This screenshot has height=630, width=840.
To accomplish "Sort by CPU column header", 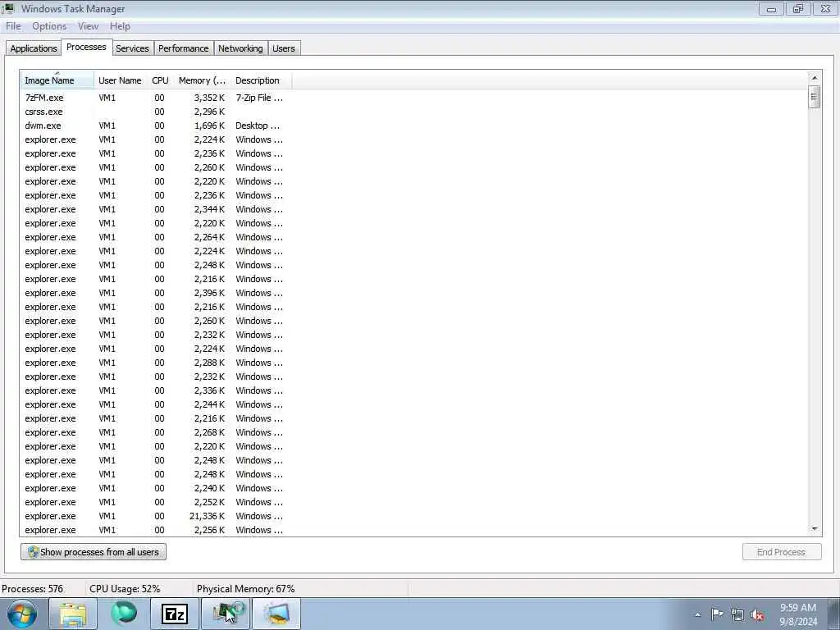I will [x=160, y=80].
